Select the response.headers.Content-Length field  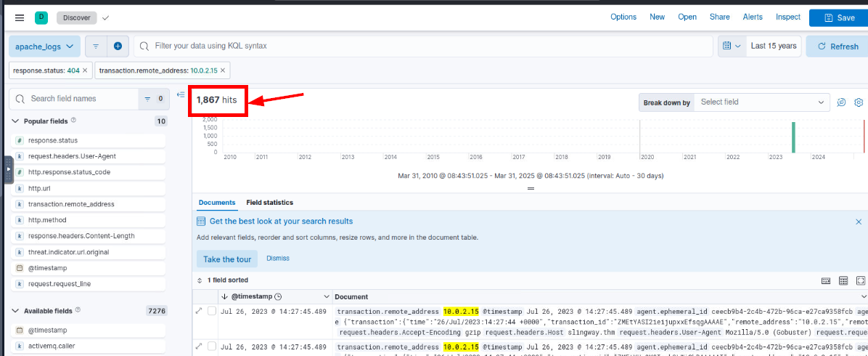[89, 235]
